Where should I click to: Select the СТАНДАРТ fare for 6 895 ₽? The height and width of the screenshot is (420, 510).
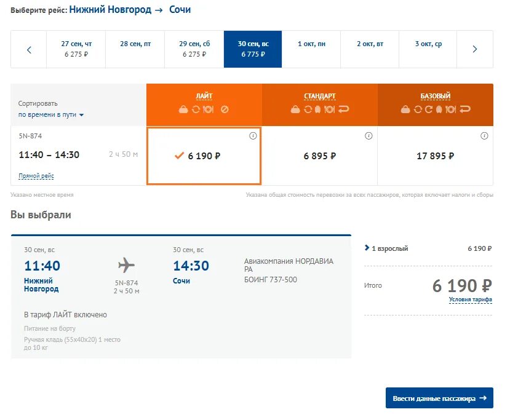320,156
